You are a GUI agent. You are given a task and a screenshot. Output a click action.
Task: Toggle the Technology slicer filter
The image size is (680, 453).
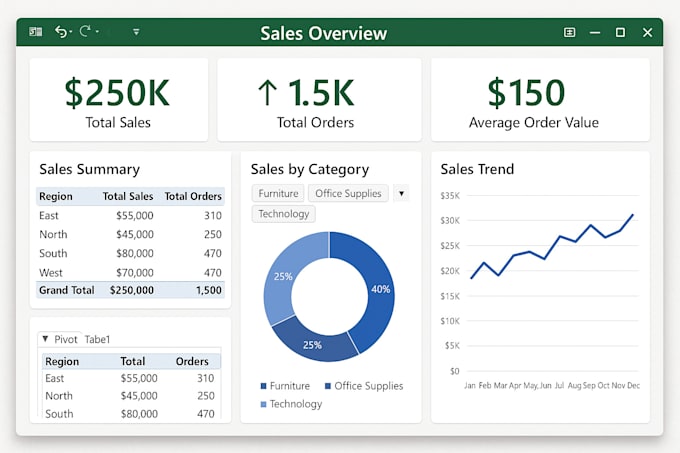coord(284,214)
